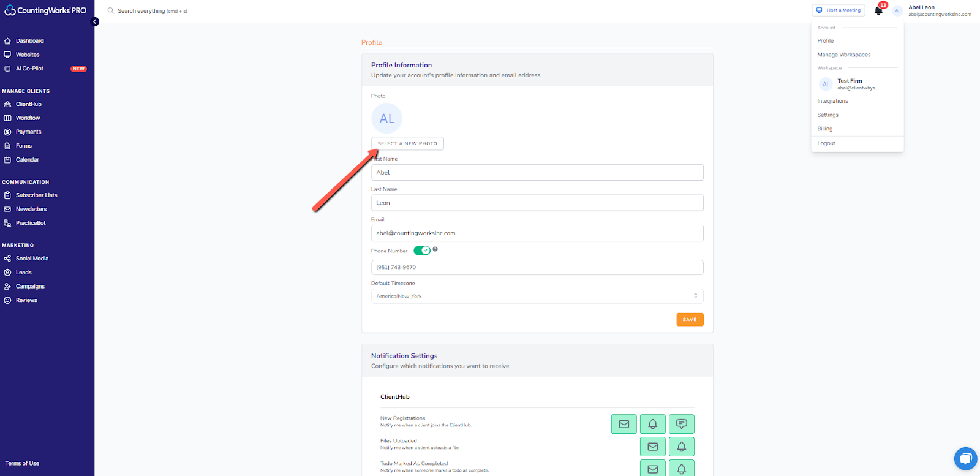
Task: Toggle chat message notifications for New Registrations
Action: point(682,424)
